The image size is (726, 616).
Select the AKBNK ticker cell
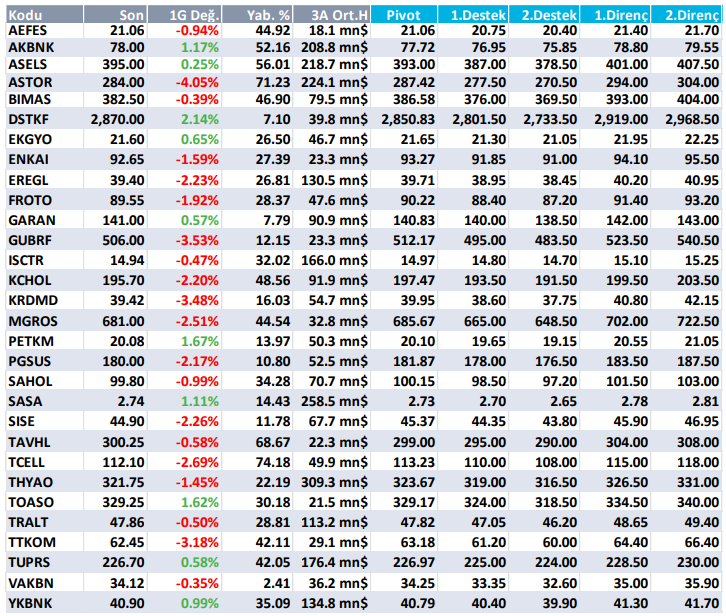pos(44,48)
